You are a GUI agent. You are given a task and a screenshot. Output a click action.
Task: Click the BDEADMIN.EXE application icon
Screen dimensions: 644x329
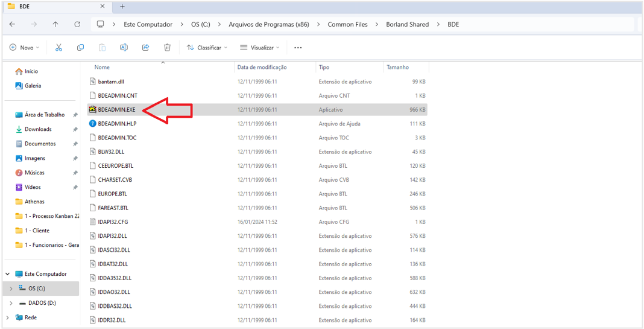tap(92, 109)
